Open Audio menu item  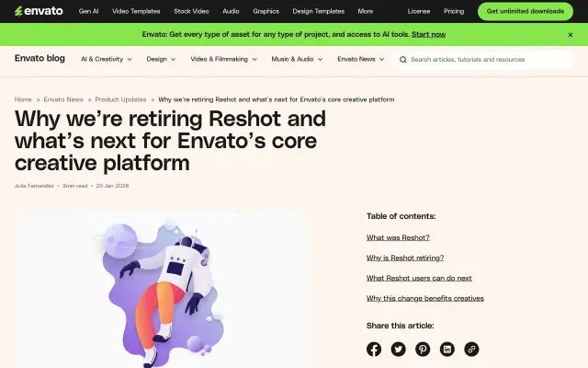(x=231, y=11)
